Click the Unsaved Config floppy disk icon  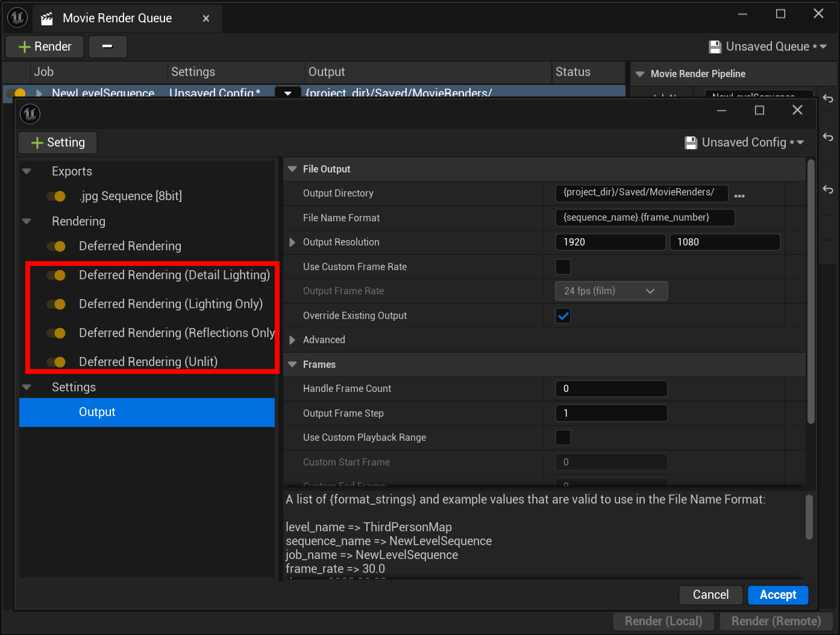click(x=691, y=143)
